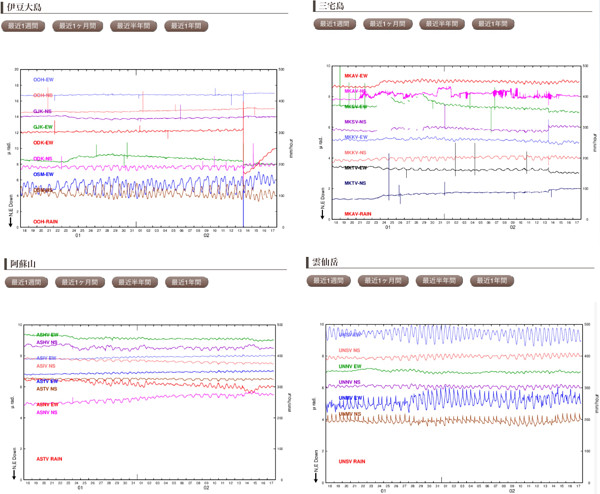The width and height of the screenshot is (600, 494).
Task: Show 最近半年間 data for 三宅島
Action: coord(441,24)
